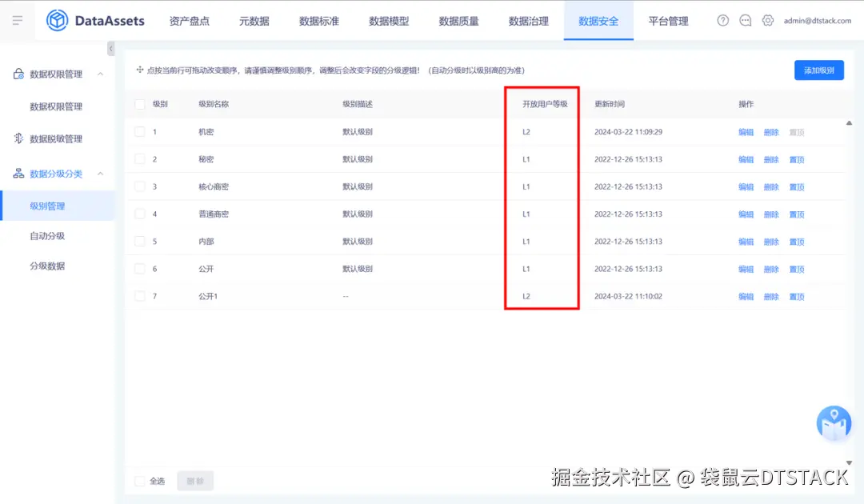Open the 数据脱敏管理 sidebar item
Viewport: 864px width, 504px height.
(58, 139)
